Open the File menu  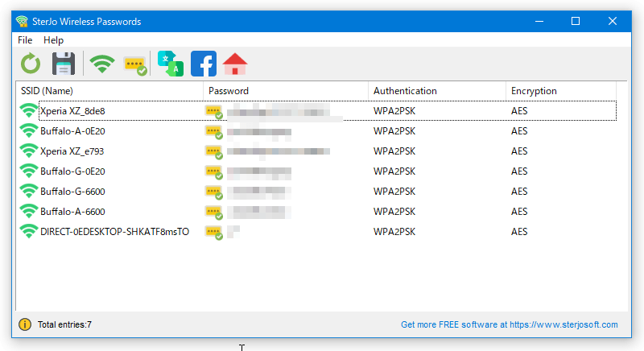pyautogui.click(x=25, y=40)
